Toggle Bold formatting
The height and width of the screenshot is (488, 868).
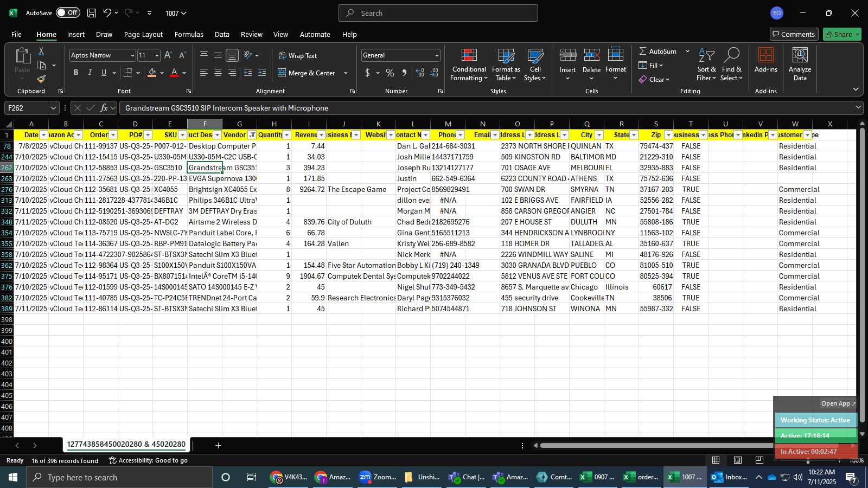tap(76, 73)
